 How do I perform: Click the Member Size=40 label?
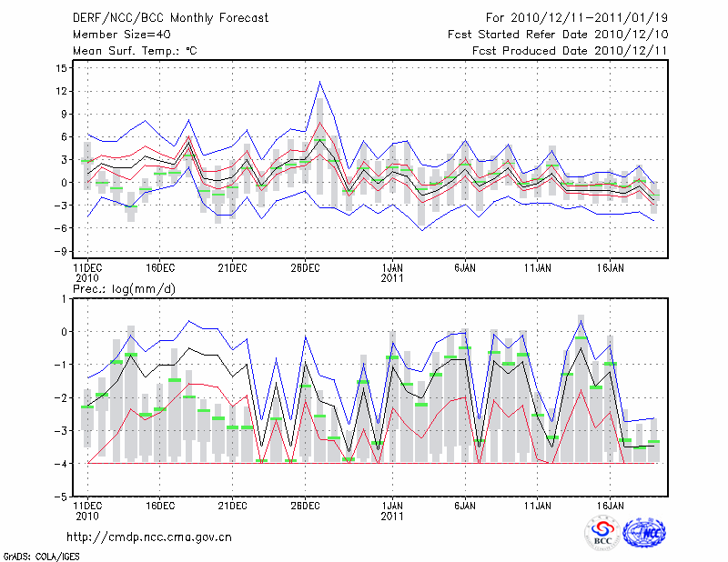116,35
